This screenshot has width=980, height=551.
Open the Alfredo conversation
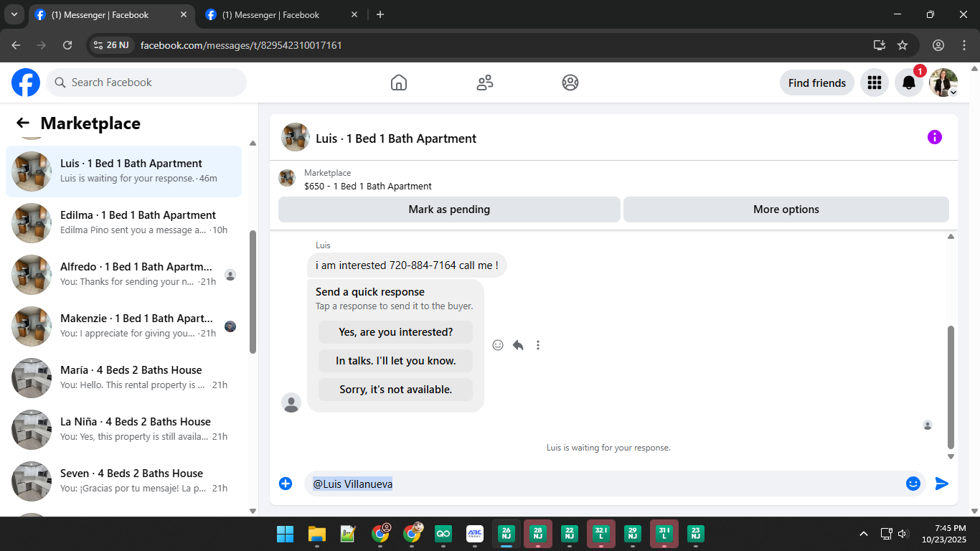tap(123, 275)
